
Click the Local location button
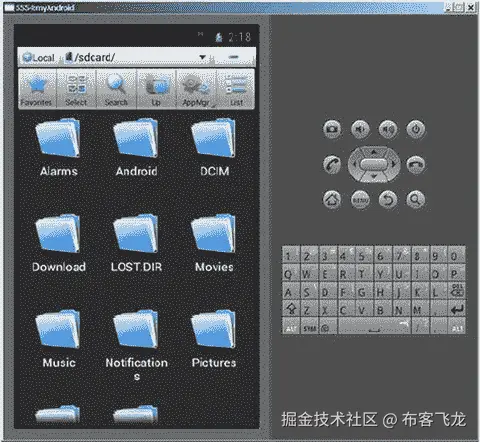pyautogui.click(x=38, y=58)
